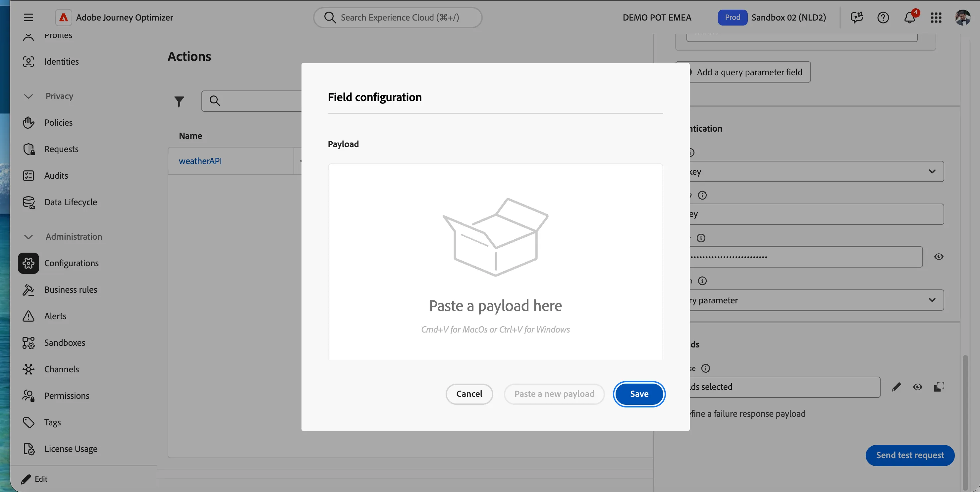980x492 pixels.
Task: Open the weatherAPI action link
Action: point(200,161)
